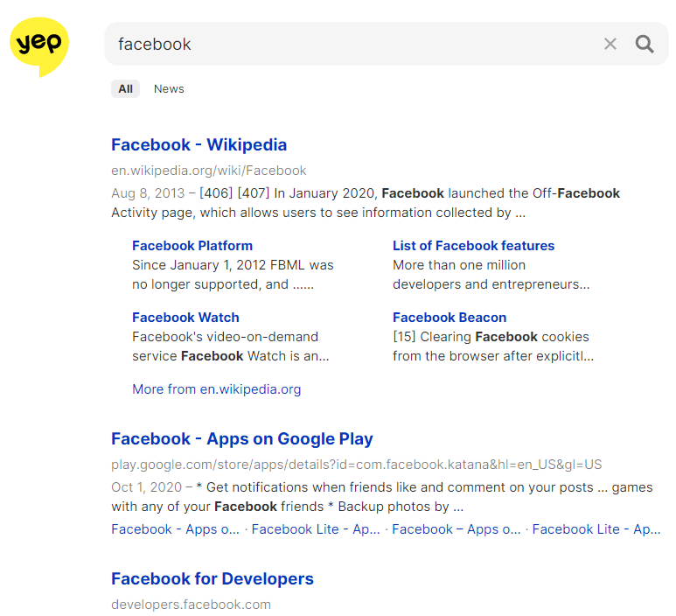676x616 pixels.
Task: Click the developers.facebook.com URL text
Action: pos(191,605)
